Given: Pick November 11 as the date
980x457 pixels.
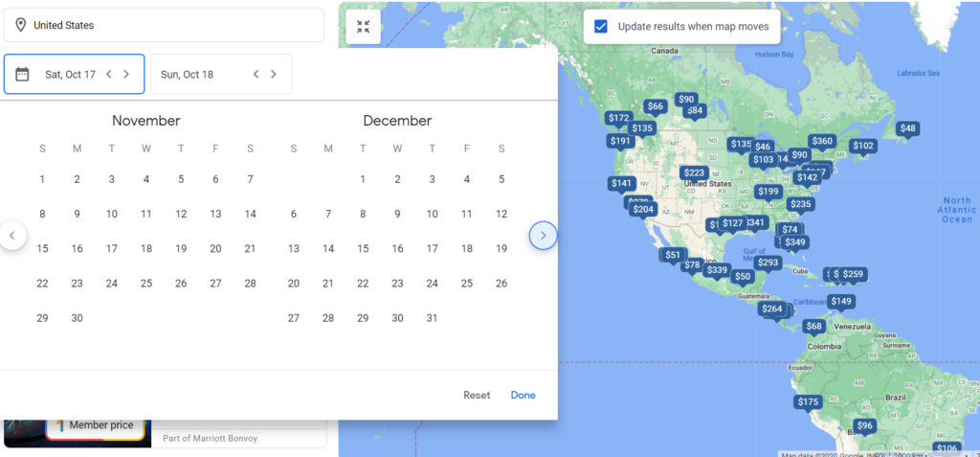Looking at the screenshot, I should 146,214.
